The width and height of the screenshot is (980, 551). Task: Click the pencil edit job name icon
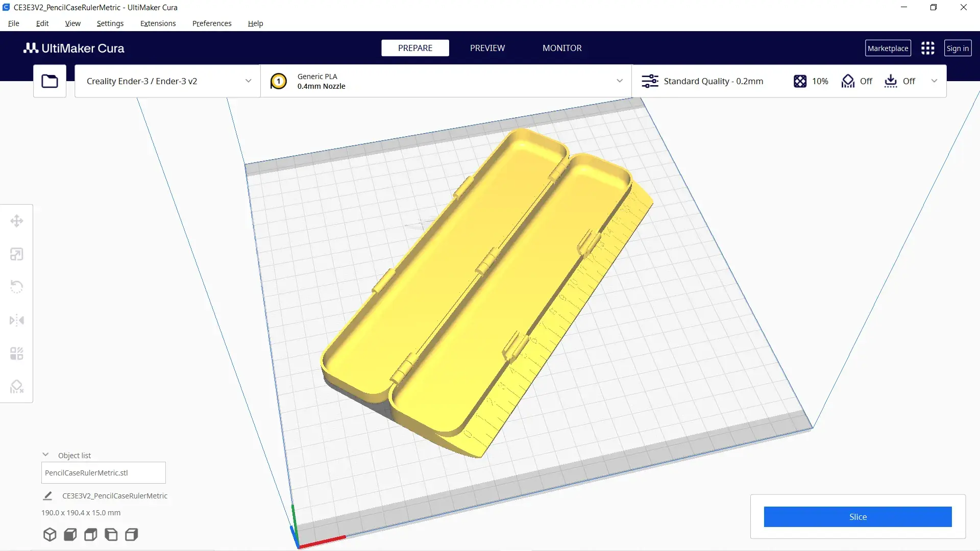(47, 495)
